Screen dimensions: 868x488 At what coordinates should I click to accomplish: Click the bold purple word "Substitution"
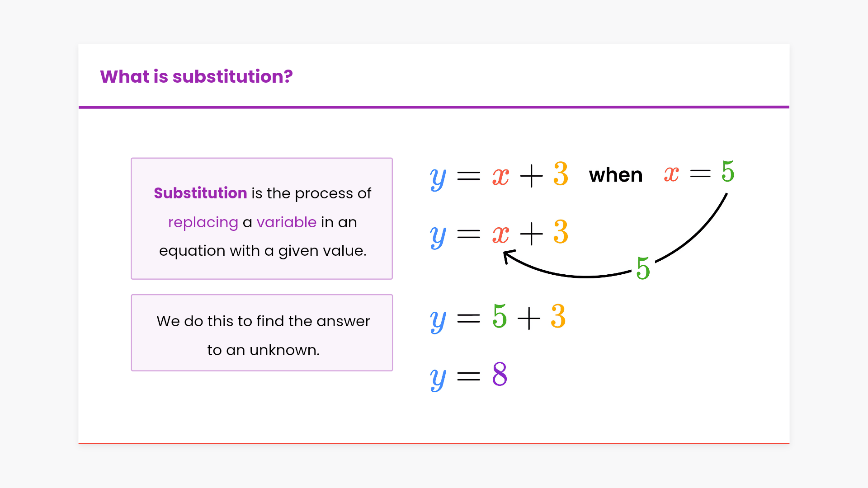(x=200, y=193)
